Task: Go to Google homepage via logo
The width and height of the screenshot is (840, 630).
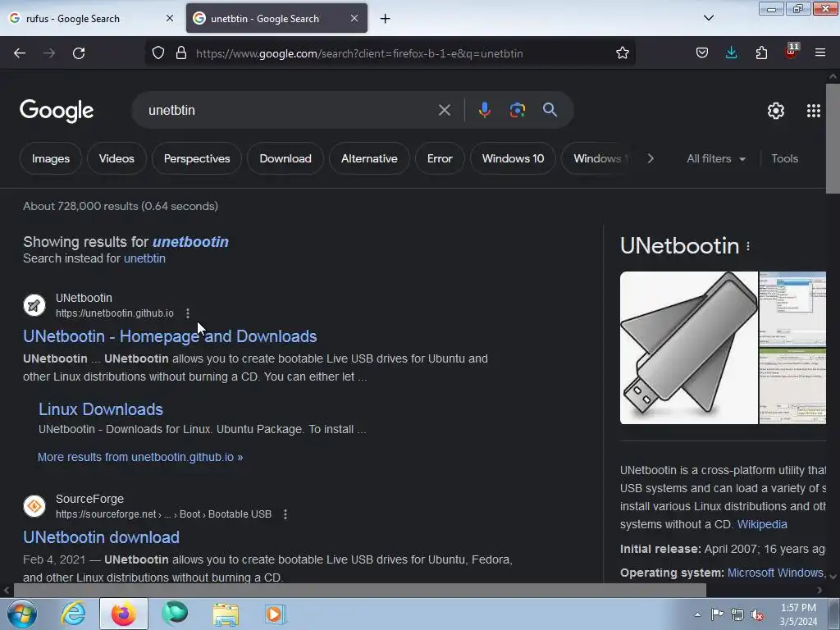Action: click(x=57, y=111)
